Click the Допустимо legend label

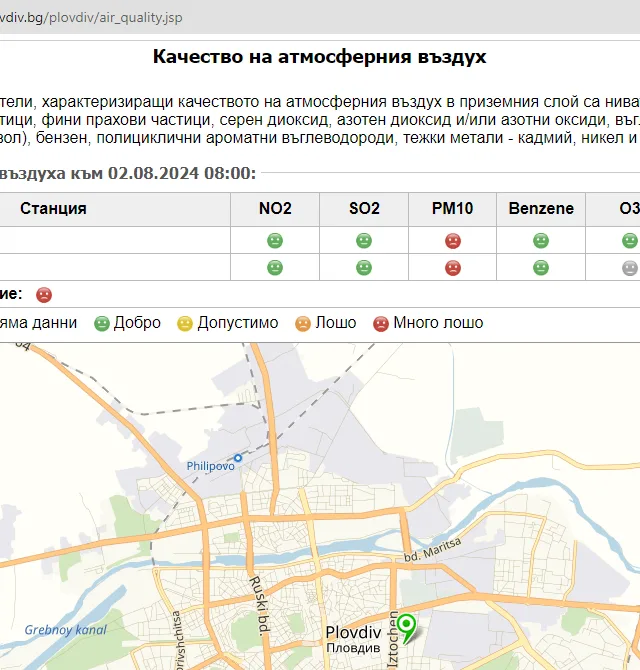point(238,323)
